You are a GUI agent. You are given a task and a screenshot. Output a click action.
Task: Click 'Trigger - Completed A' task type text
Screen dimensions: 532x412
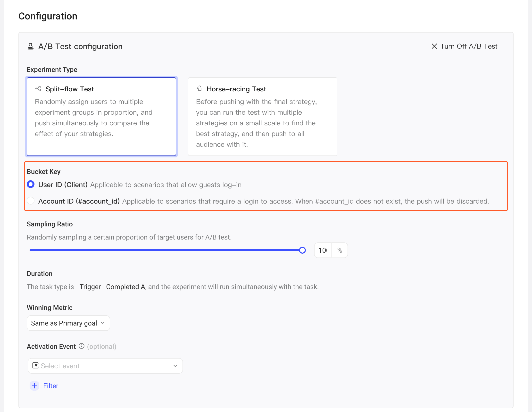[112, 287]
